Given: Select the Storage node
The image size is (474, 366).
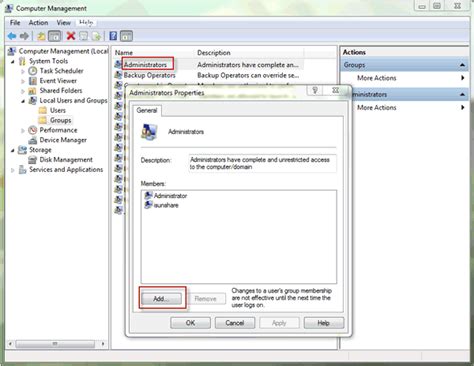Looking at the screenshot, I should [35, 150].
